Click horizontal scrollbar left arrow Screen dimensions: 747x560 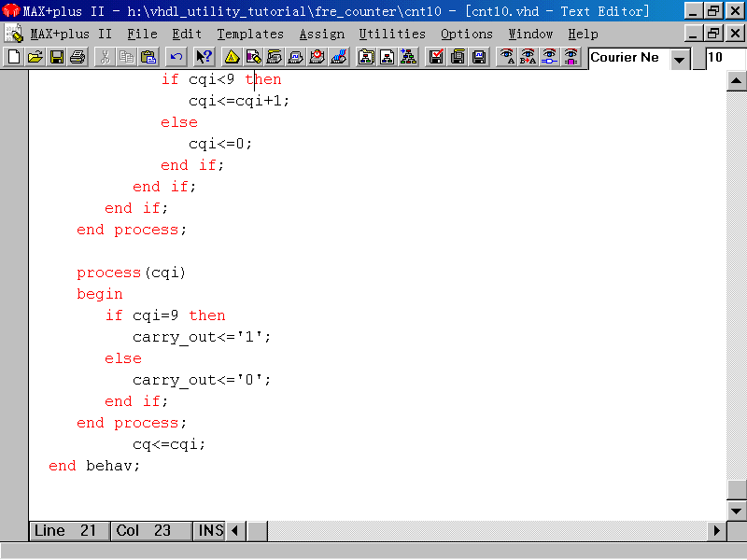tap(235, 530)
